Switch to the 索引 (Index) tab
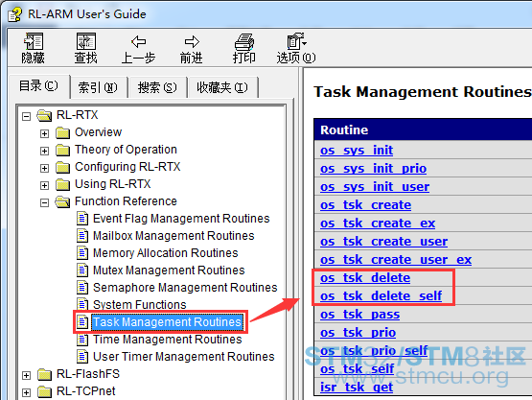Image resolution: width=532 pixels, height=400 pixels. [x=98, y=87]
